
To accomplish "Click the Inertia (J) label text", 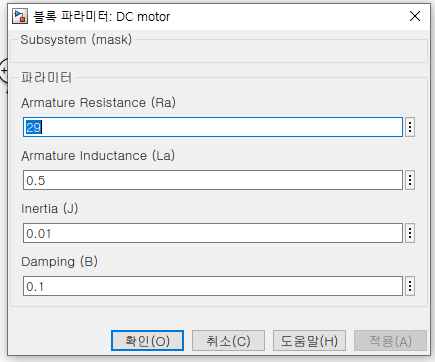I will pos(50,209).
